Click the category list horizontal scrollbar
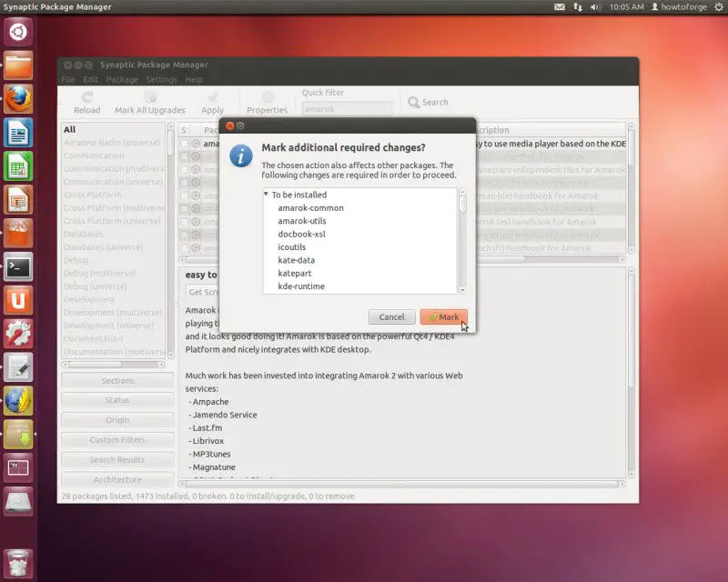This screenshot has width=728, height=582. [113, 365]
